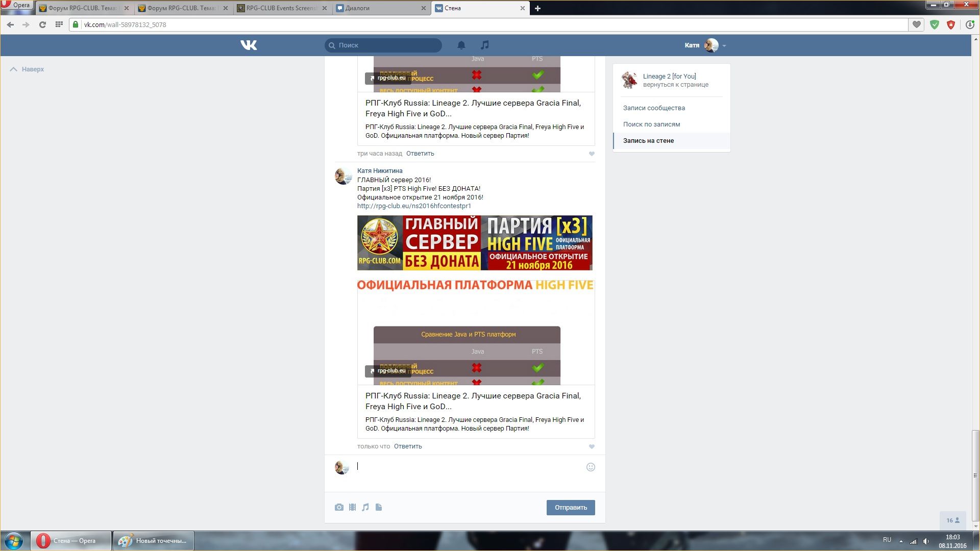Image resolution: width=980 pixels, height=551 pixels.
Task: Close the Стена tab
Action: point(523,8)
